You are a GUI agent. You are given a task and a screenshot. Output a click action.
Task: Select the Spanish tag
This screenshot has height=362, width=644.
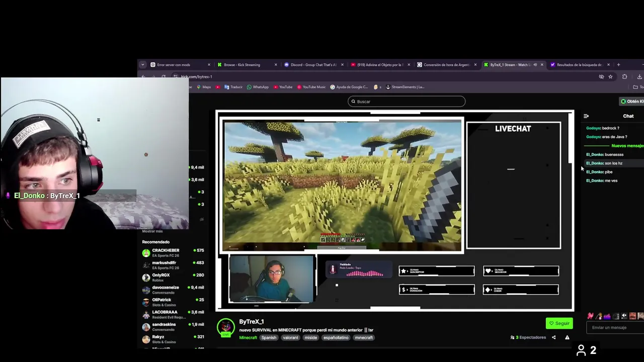click(x=269, y=337)
